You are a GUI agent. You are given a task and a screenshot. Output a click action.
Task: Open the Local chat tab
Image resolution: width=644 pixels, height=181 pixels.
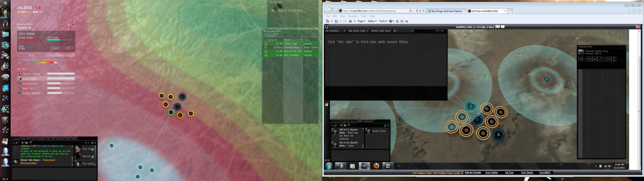click(x=16, y=139)
